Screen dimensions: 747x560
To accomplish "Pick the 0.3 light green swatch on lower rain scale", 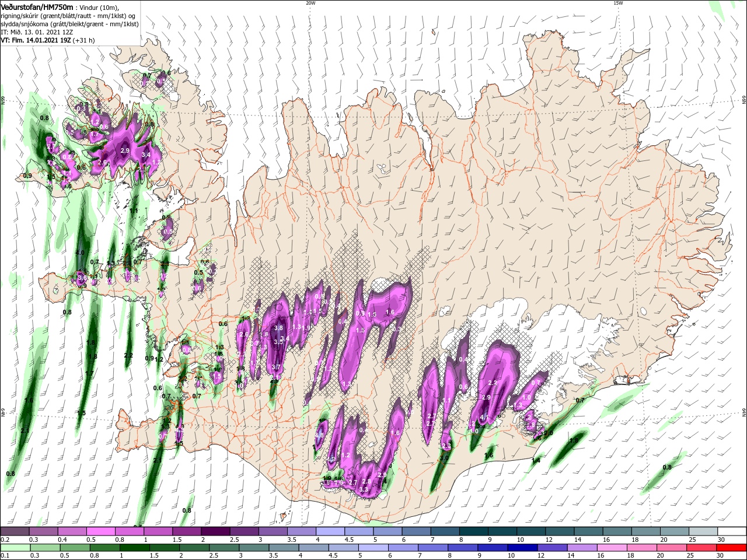I will click(x=46, y=548).
